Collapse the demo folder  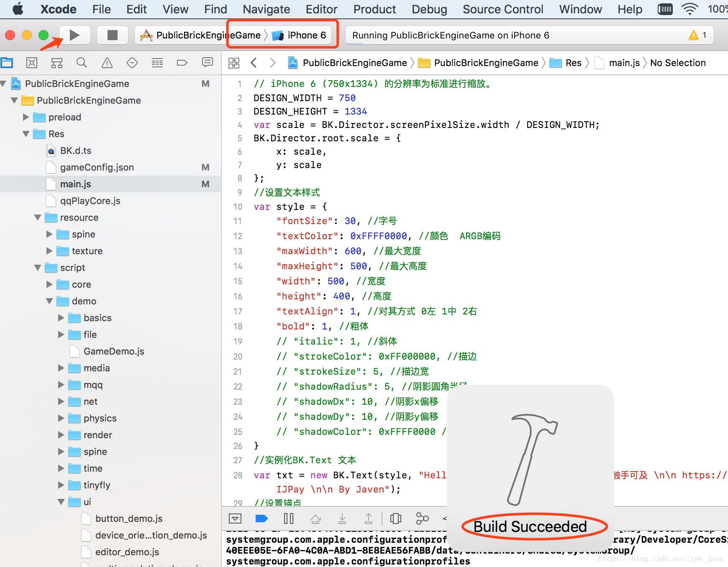pyautogui.click(x=49, y=301)
